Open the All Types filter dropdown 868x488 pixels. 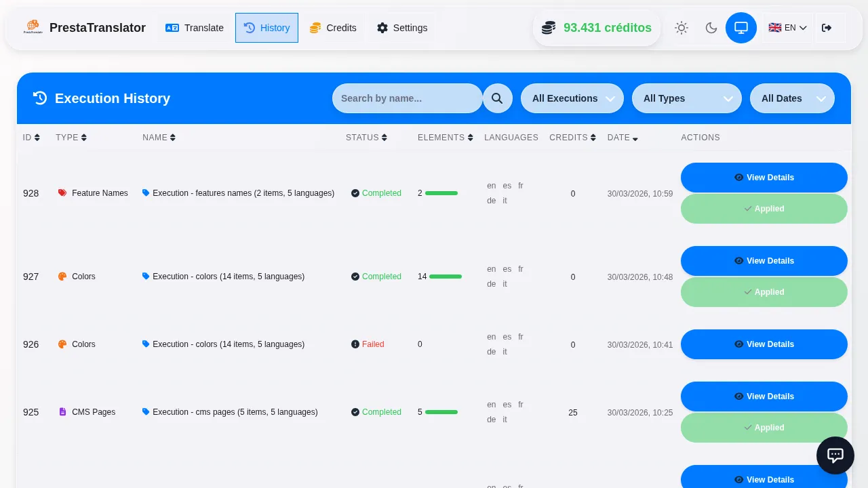[686, 98]
